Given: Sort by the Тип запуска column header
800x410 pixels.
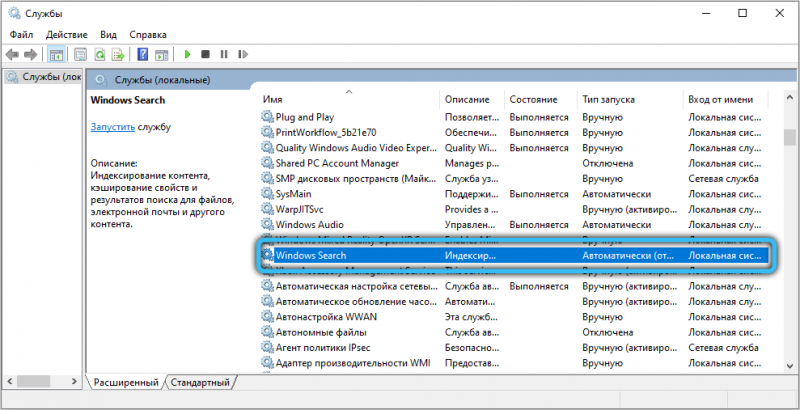Looking at the screenshot, I should click(608, 99).
